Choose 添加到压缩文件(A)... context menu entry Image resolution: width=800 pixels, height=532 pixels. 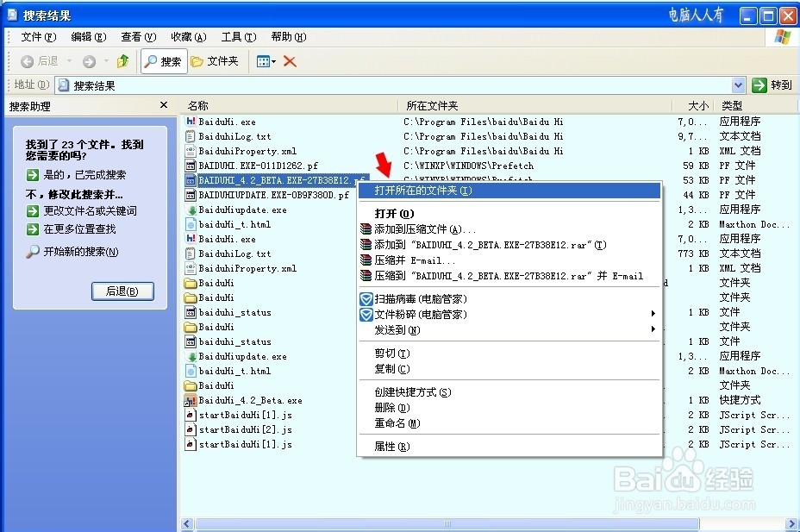coord(509,229)
